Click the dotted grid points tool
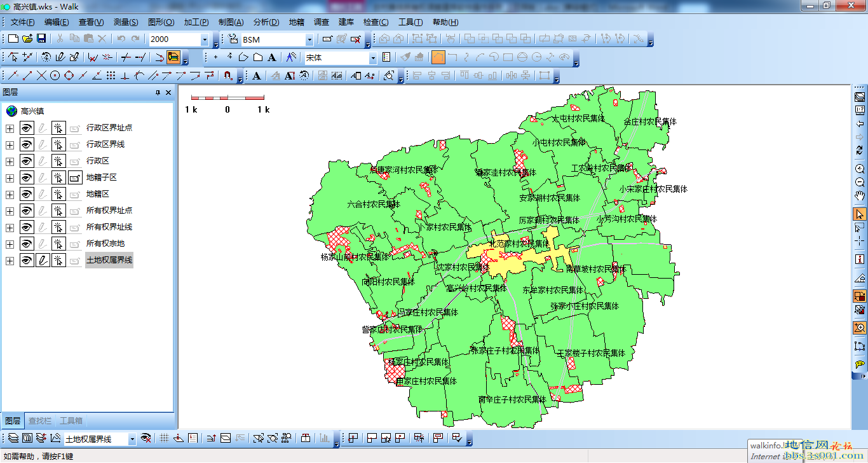 (111, 76)
